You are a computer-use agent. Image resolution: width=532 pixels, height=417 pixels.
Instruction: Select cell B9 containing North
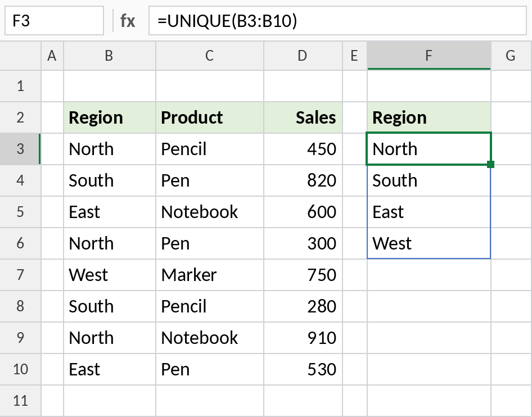pos(110,338)
